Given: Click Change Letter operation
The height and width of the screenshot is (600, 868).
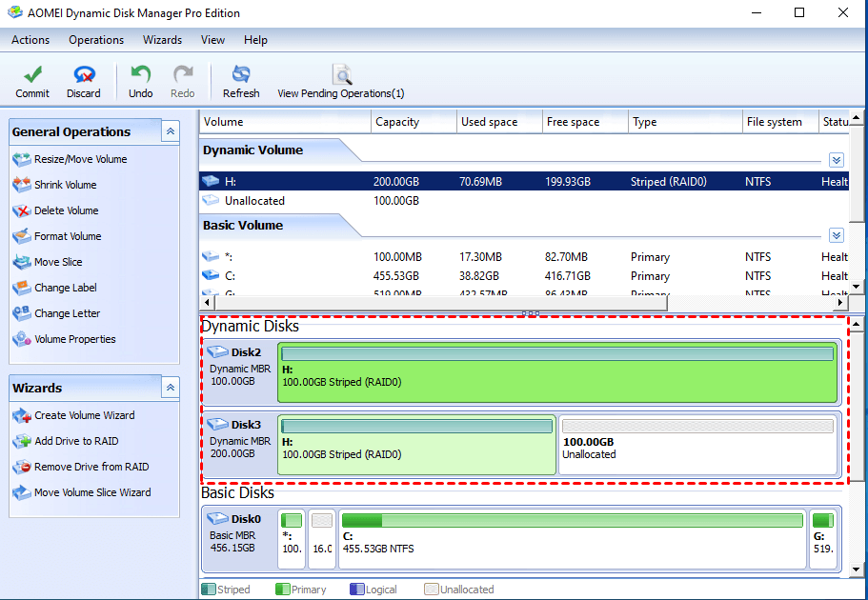Looking at the screenshot, I should click(x=67, y=313).
